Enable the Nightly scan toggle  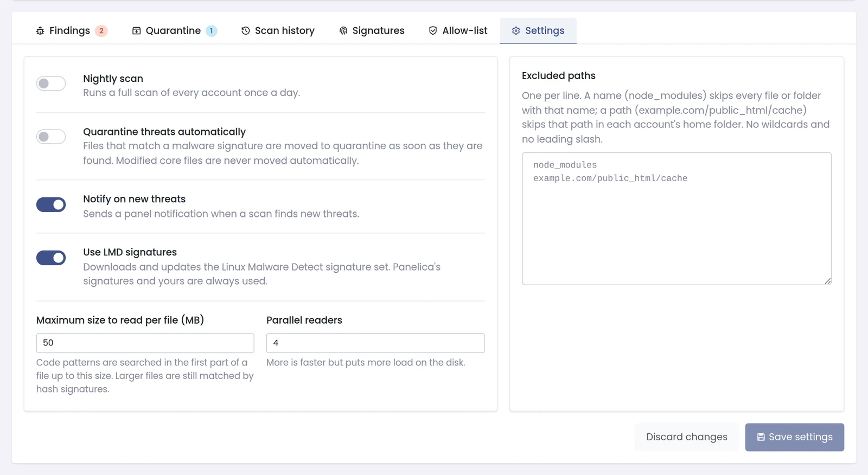coord(51,84)
